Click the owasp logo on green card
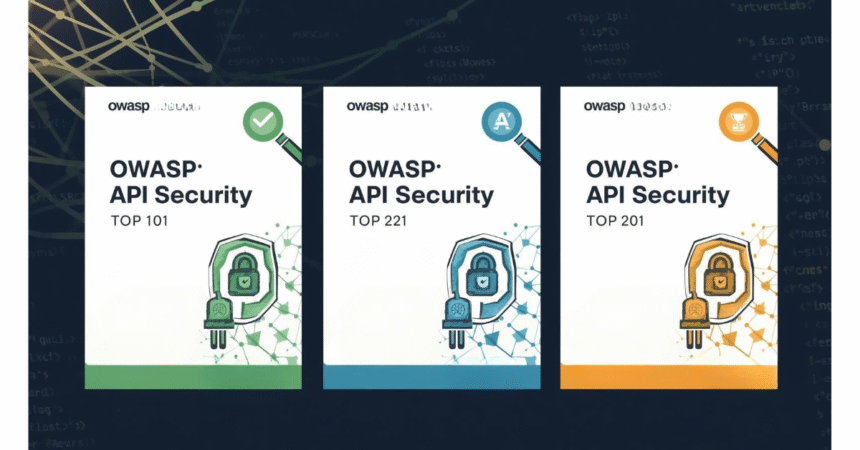860x450 pixels. pyautogui.click(x=128, y=106)
